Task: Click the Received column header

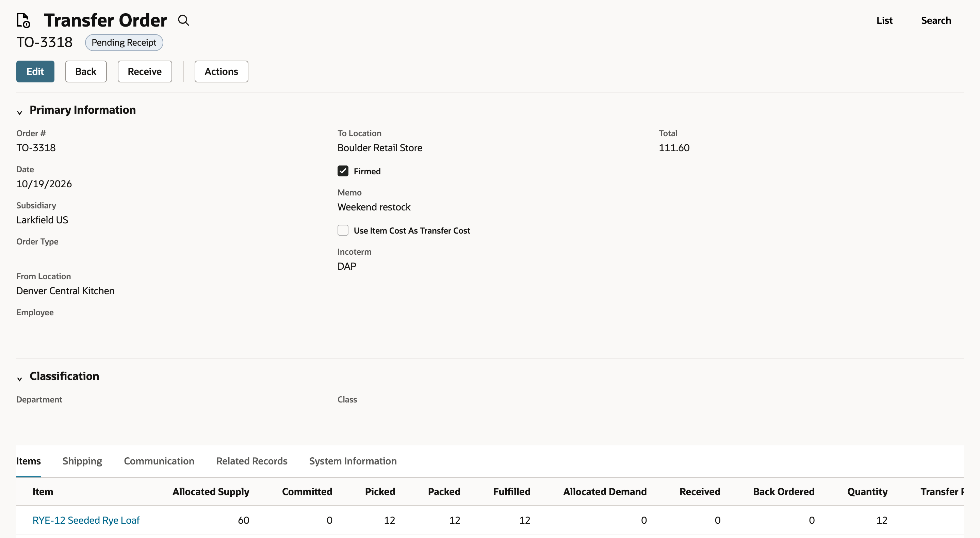Action: click(x=700, y=492)
